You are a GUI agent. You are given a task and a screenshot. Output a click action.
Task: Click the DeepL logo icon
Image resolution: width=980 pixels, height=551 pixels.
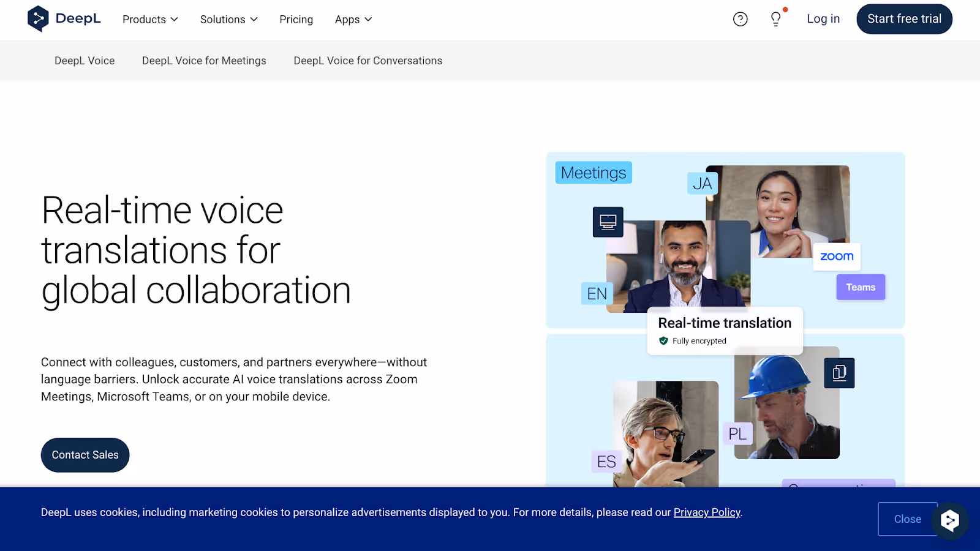38,19
